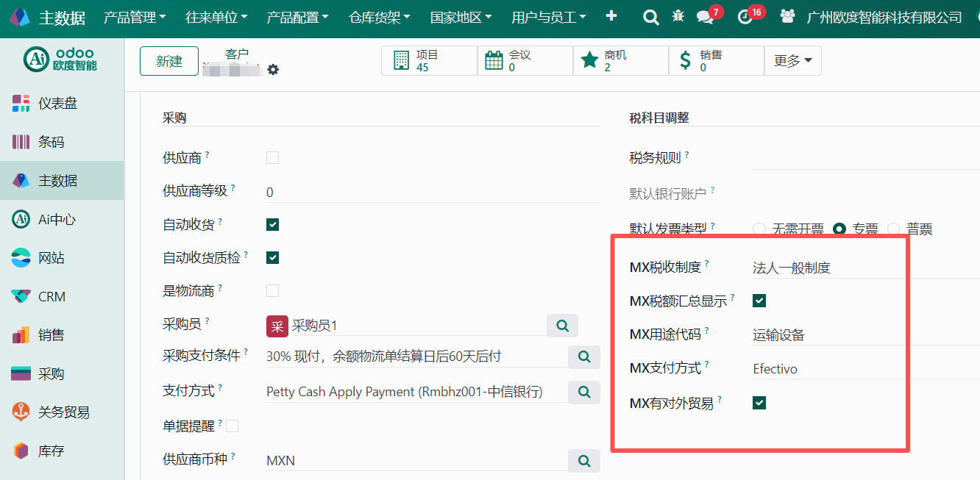Viewport: 980px width, 480px height.
Task: Click the 采购支付条件 search magnifier button
Action: click(x=584, y=357)
